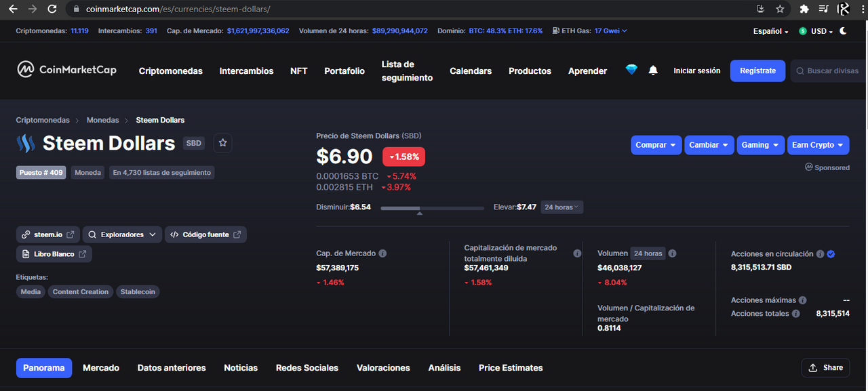The height and width of the screenshot is (391, 868).
Task: Switch to the Datos anteriores tab
Action: coord(172,368)
